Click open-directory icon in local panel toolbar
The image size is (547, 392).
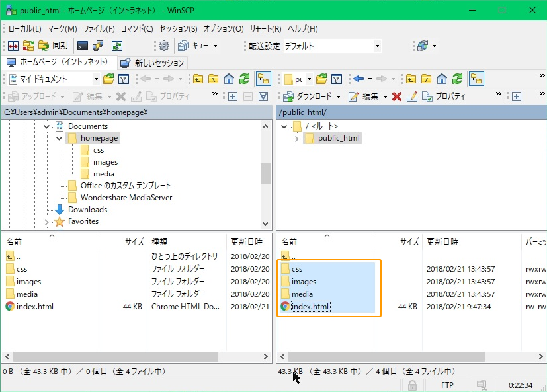point(108,79)
